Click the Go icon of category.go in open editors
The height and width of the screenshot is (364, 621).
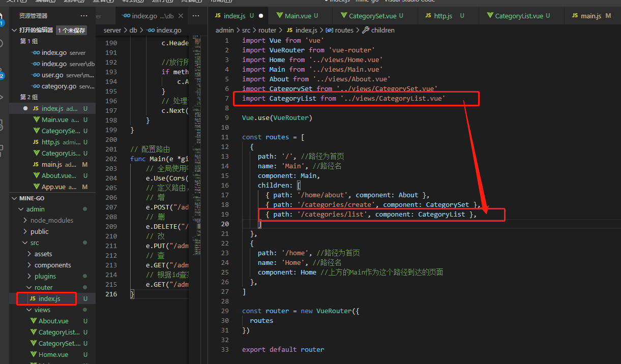[36, 86]
